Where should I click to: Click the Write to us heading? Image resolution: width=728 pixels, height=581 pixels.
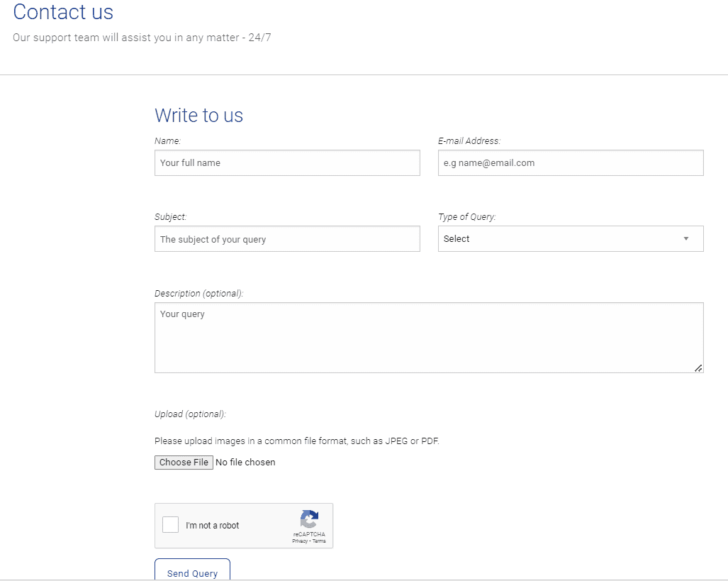(x=198, y=115)
